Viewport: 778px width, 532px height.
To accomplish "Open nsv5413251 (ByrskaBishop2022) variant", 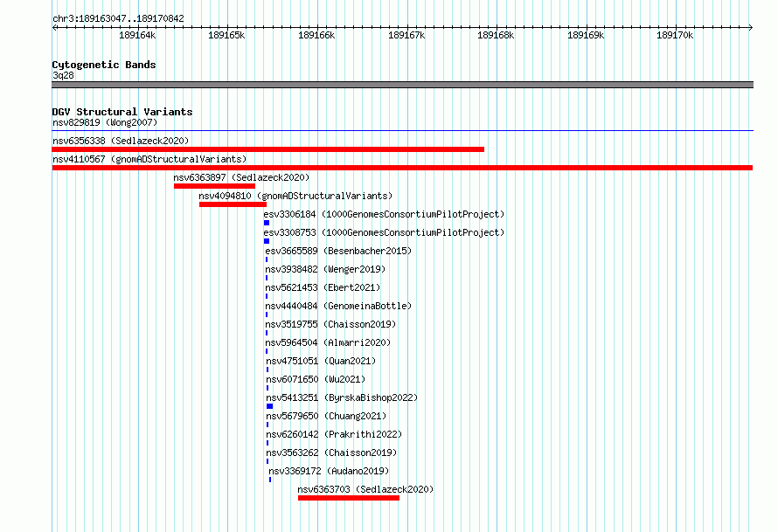I will 342,397.
